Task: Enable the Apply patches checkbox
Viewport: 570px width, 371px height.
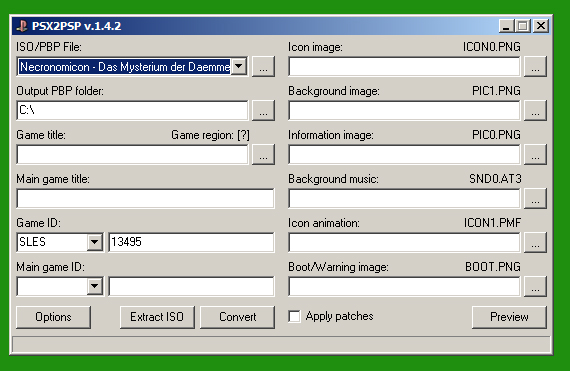Action: [x=294, y=316]
